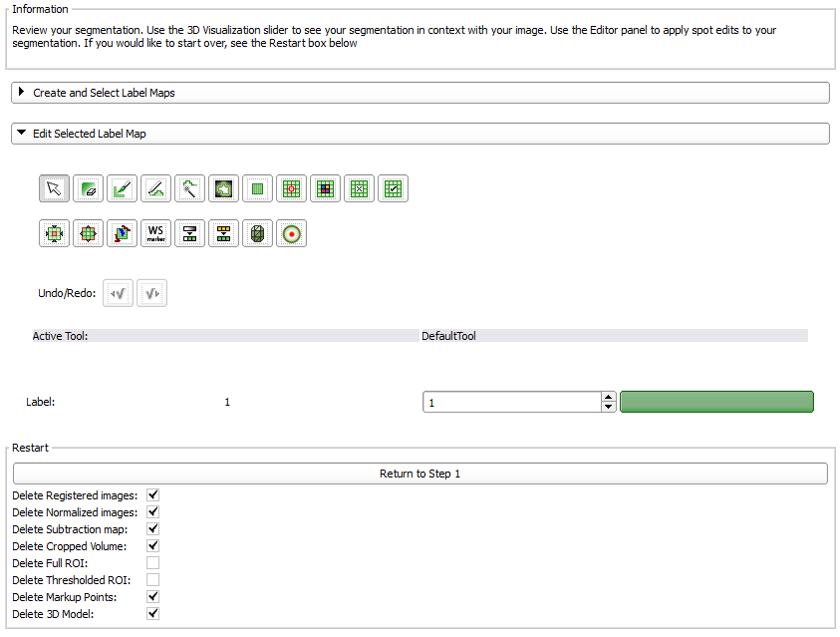Click Return to Step 1 button
The height and width of the screenshot is (637, 840).
tap(420, 474)
